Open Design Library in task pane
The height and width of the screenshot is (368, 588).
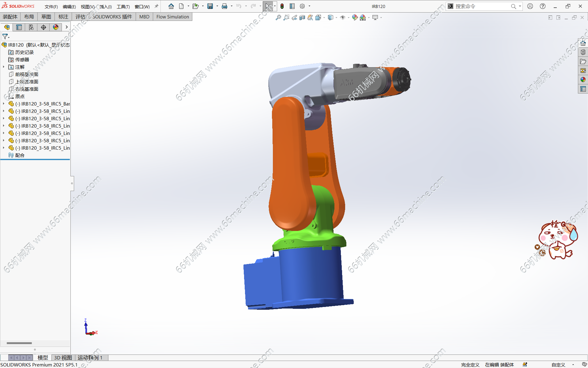[583, 52]
